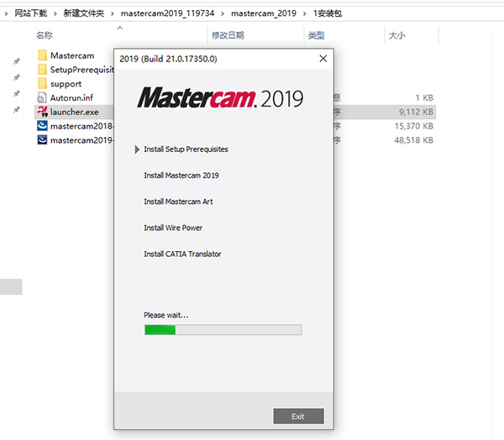Click the highlighted gray item in navigation pane
This screenshot has width=504, height=440.
point(11,286)
